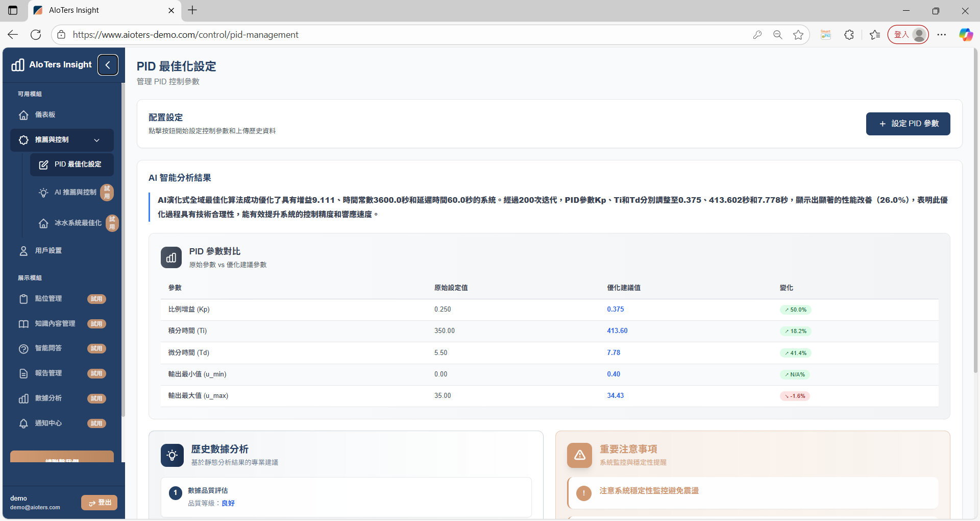
Task: Click the 點位管理 clipboard icon
Action: click(x=23, y=299)
